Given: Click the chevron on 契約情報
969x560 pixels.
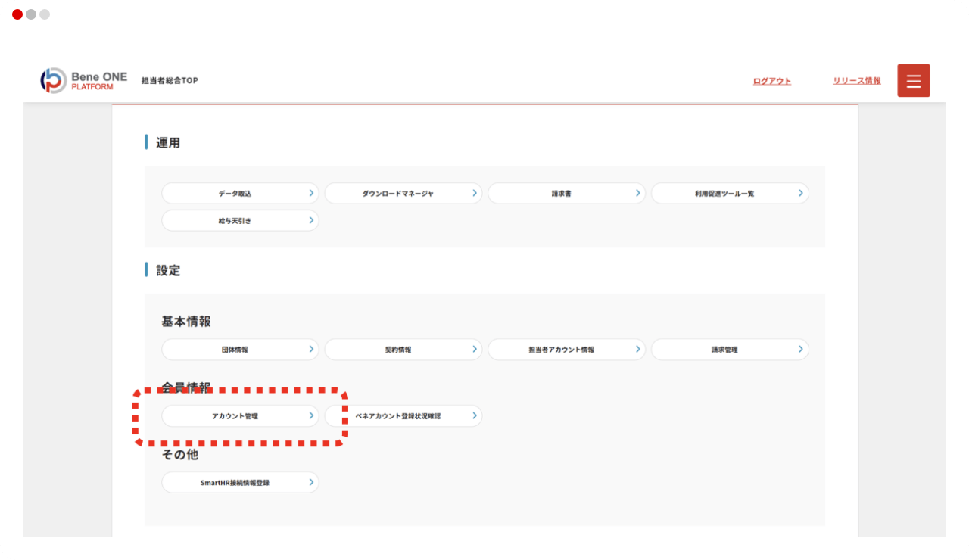Looking at the screenshot, I should coord(475,350).
